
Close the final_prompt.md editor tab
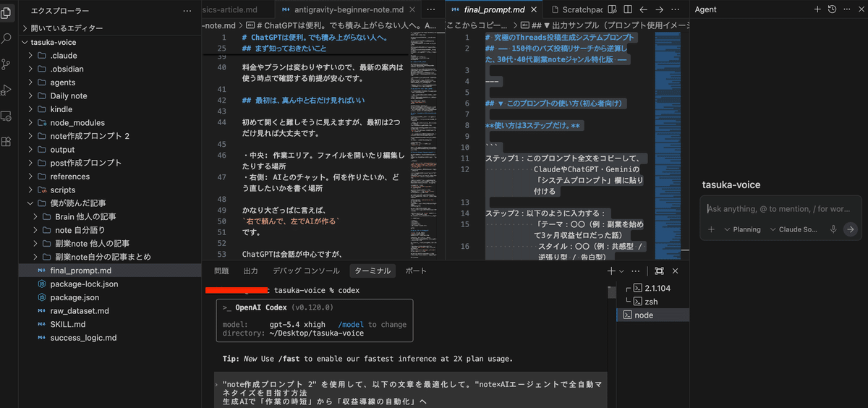[x=535, y=10]
